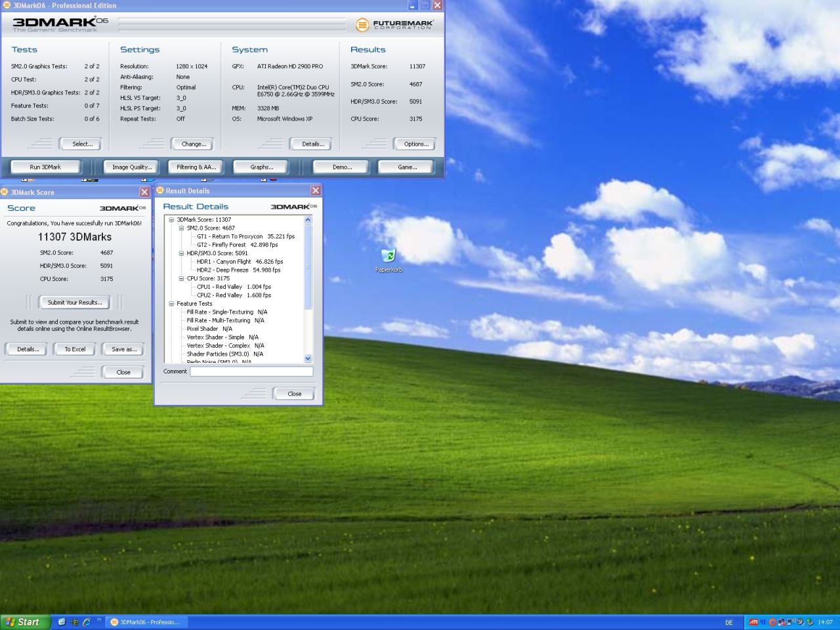
Task: Click the 1280 x 1024 resolution value
Action: 192,66
